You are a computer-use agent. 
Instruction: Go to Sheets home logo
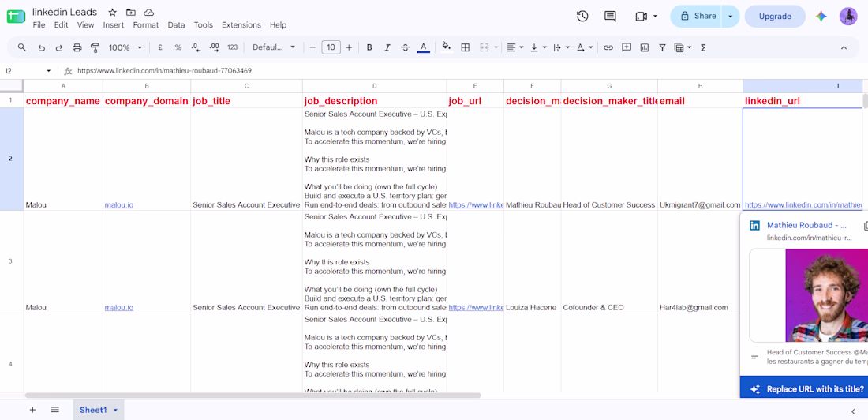click(16, 17)
